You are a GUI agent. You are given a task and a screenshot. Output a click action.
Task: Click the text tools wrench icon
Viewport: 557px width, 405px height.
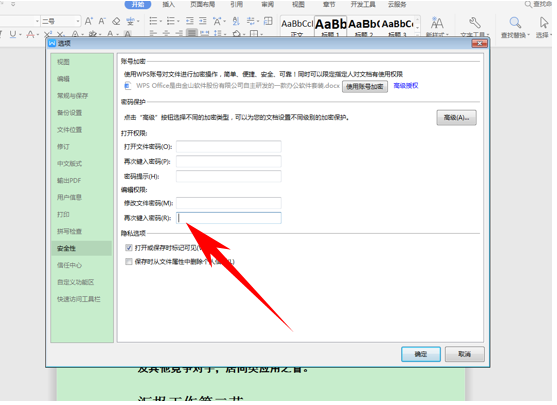tap(475, 23)
